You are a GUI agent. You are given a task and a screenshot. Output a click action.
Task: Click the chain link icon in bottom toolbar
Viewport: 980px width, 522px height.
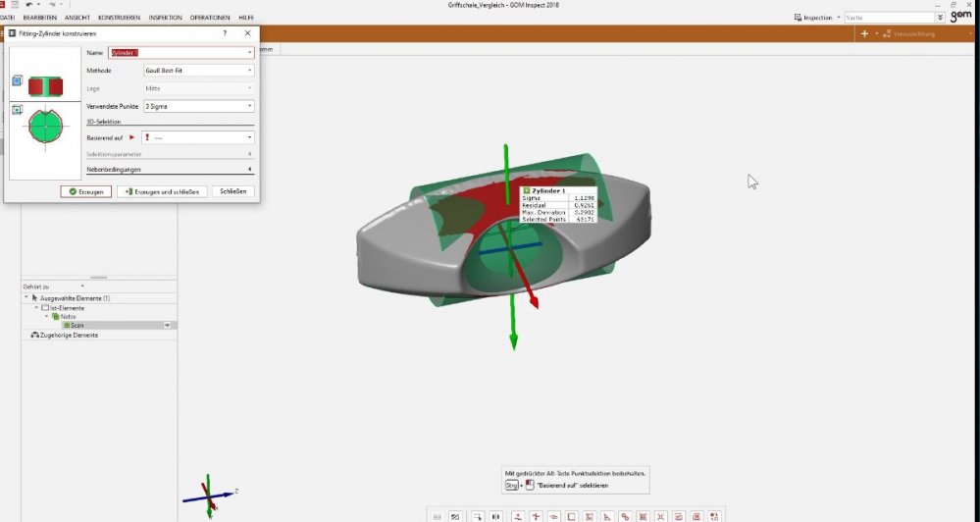624,516
